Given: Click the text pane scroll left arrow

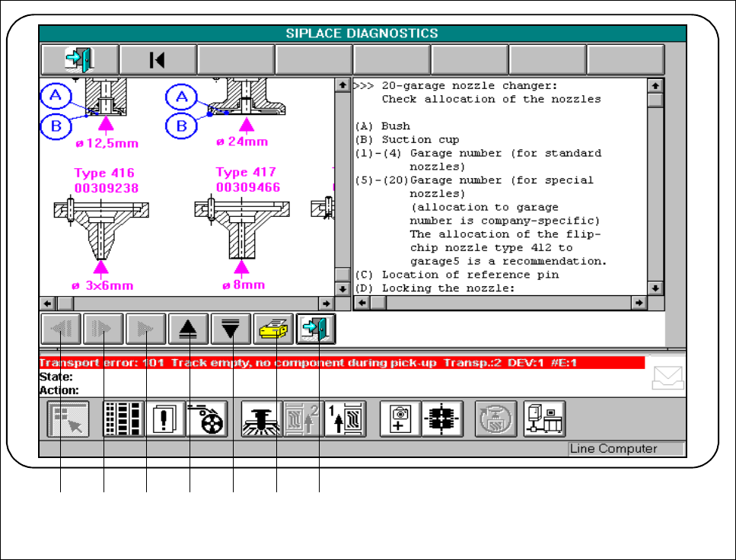Looking at the screenshot, I should 362,303.
